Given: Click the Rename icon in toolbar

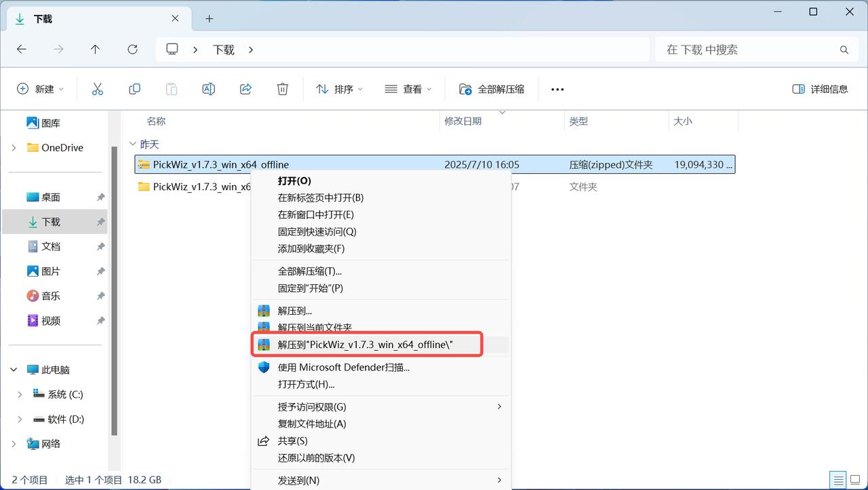Looking at the screenshot, I should 209,89.
